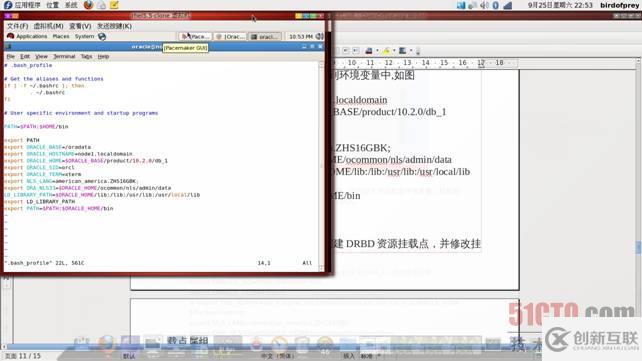The width and height of the screenshot is (642, 361).
Task: Open the guest System menu
Action: click(84, 36)
